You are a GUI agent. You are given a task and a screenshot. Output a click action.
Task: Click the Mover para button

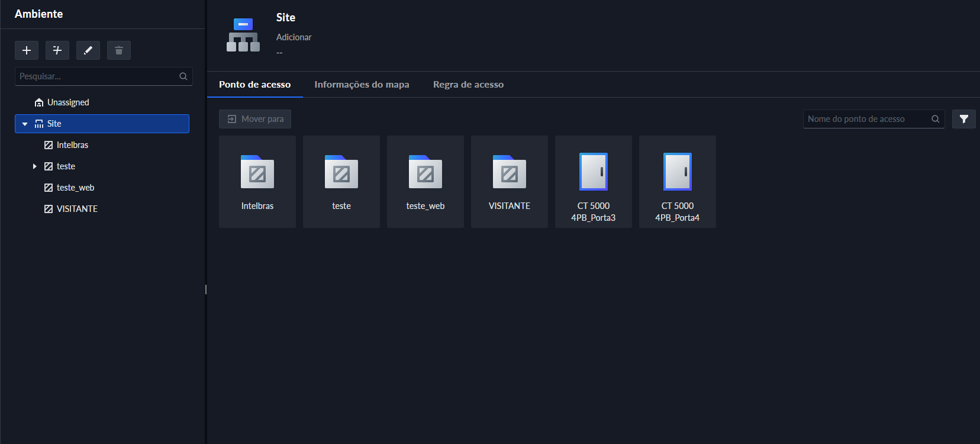click(255, 119)
